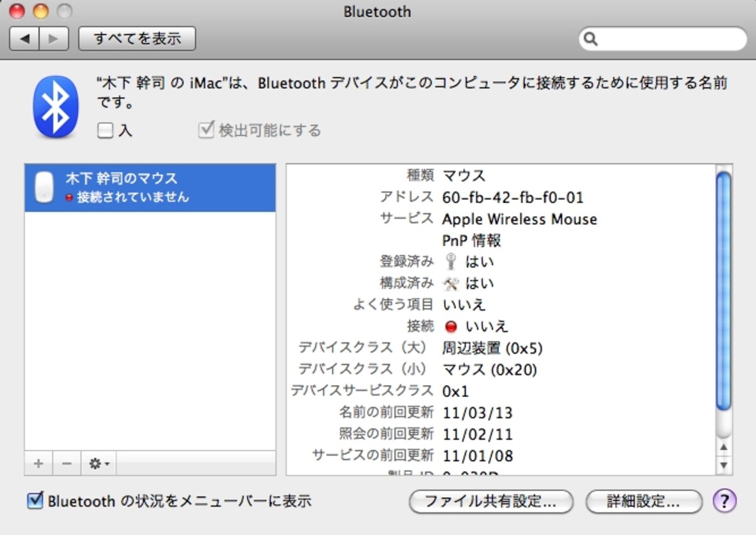Click the 名前の前回更新 label
The height and width of the screenshot is (535, 756).
386,413
